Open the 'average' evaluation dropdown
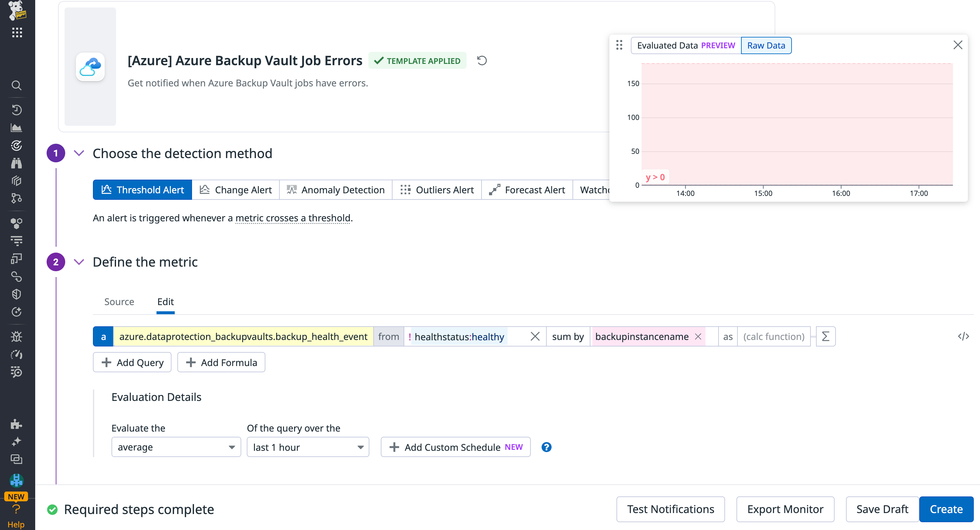Image resolution: width=980 pixels, height=530 pixels. (x=176, y=447)
